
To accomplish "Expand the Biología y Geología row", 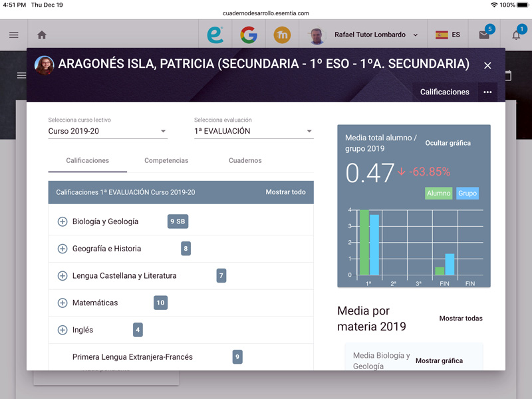I will tap(63, 221).
